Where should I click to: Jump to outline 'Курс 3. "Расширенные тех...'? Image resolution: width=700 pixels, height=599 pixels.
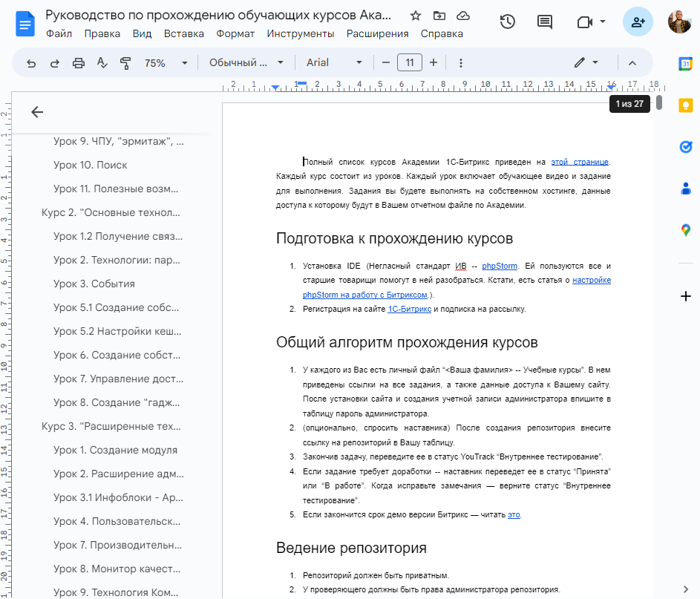click(111, 426)
